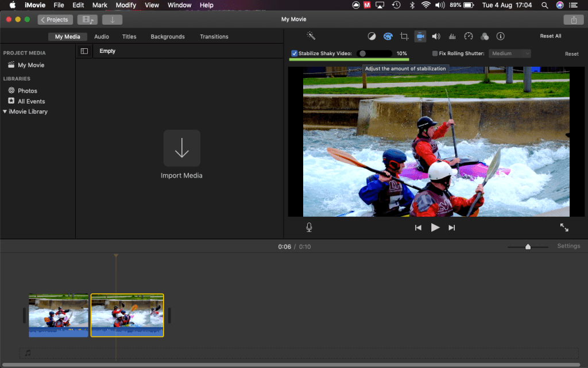Click the Reset All button
This screenshot has height=368, width=588.
(550, 36)
